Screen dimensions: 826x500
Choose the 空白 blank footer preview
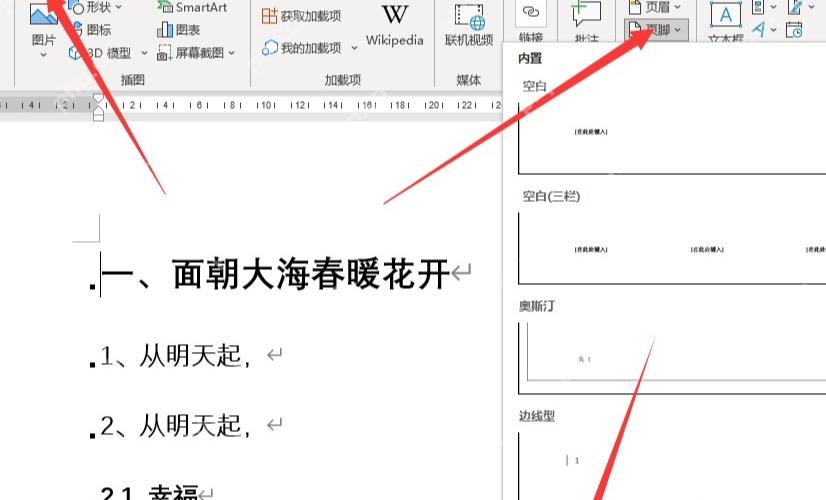coord(672,139)
